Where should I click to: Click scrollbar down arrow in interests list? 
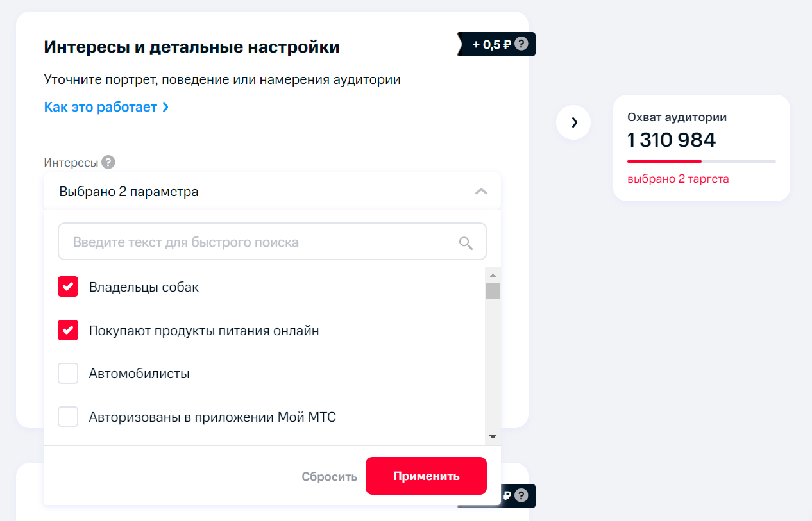(493, 437)
